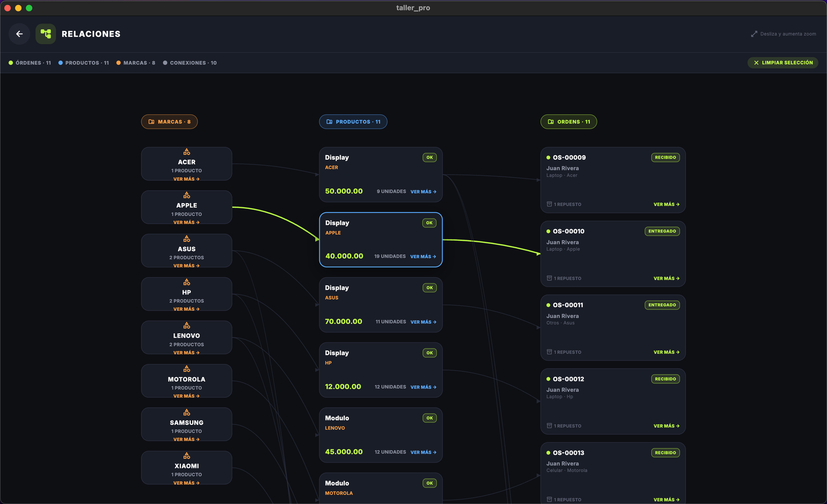The image size is (827, 504).
Task: Open the Ordens · 11 column header
Action: (569, 122)
